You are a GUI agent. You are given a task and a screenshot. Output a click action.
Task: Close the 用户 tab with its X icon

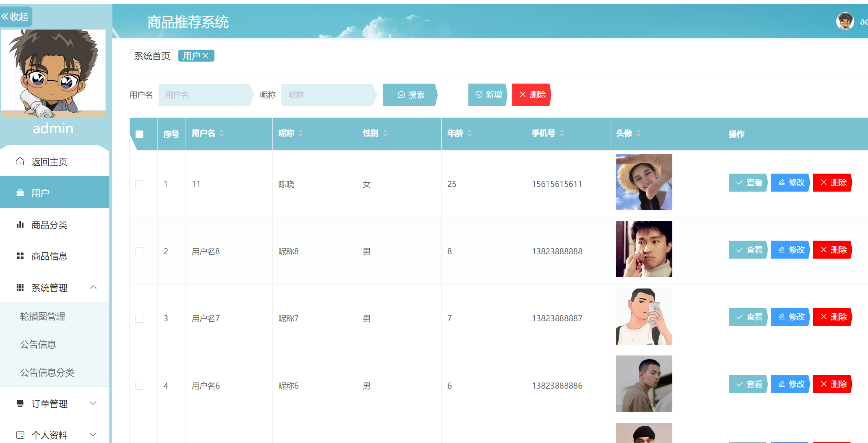tap(205, 56)
